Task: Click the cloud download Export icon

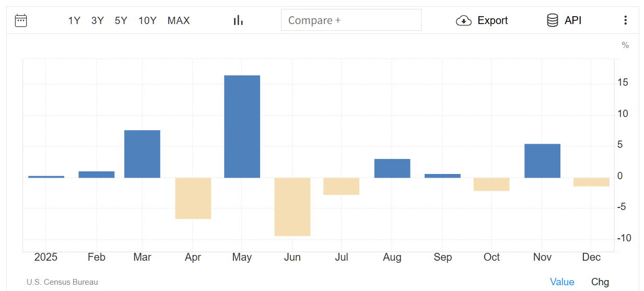Action: [x=463, y=21]
